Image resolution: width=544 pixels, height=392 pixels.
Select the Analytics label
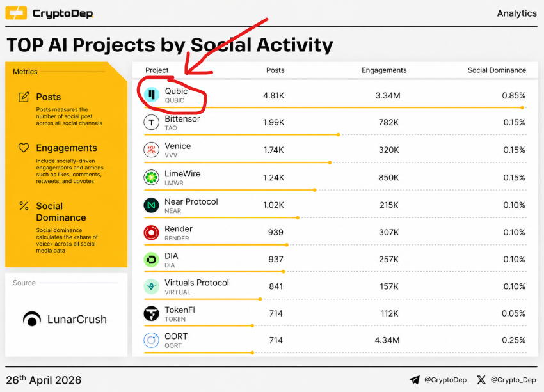(x=516, y=13)
